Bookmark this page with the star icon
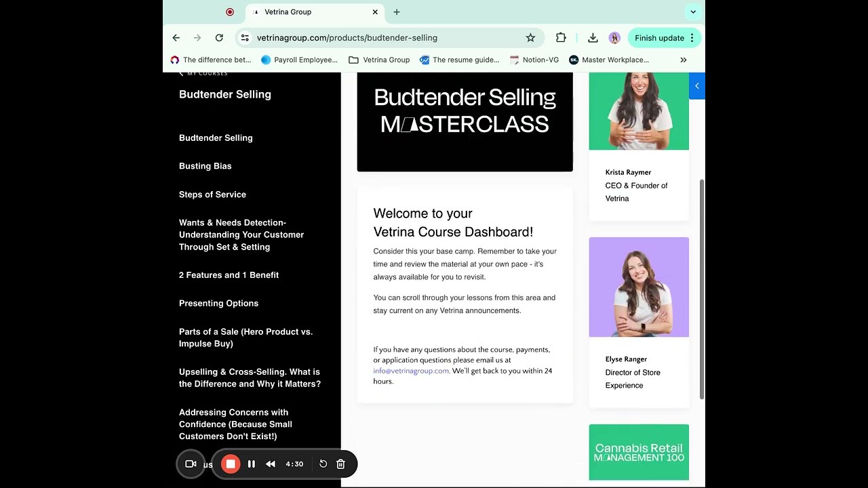The height and width of the screenshot is (488, 868). click(x=530, y=38)
